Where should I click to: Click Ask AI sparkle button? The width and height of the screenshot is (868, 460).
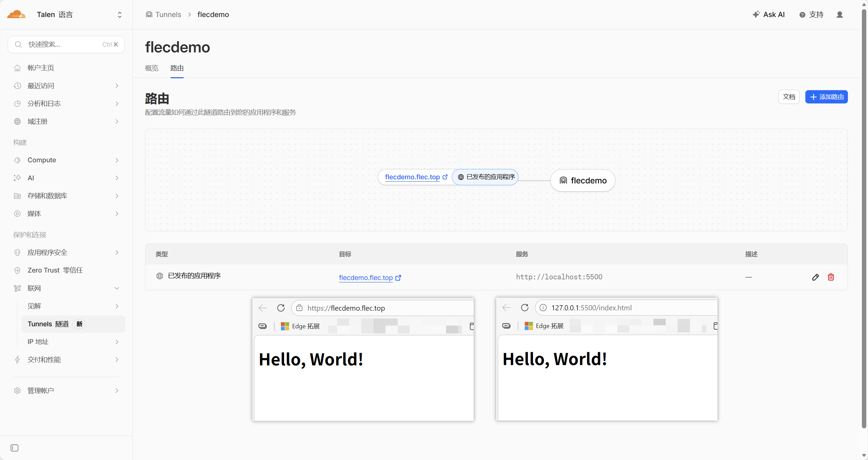point(769,15)
